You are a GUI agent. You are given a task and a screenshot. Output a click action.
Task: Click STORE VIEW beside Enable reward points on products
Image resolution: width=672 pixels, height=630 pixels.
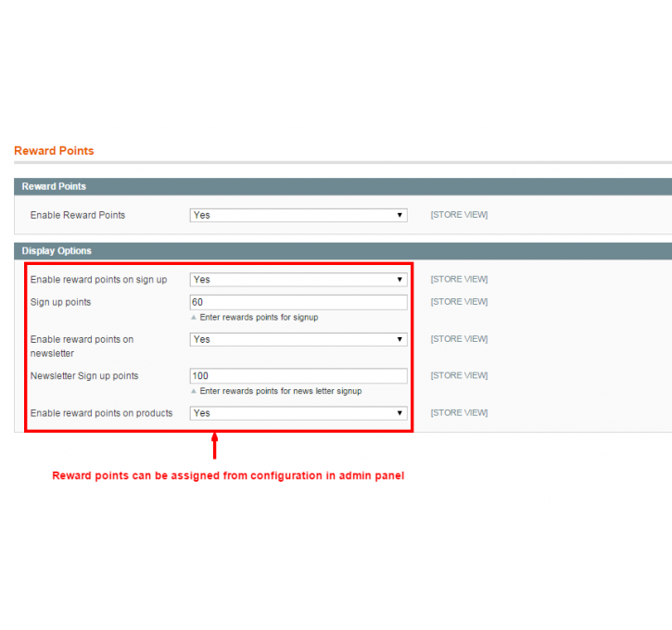pyautogui.click(x=459, y=412)
